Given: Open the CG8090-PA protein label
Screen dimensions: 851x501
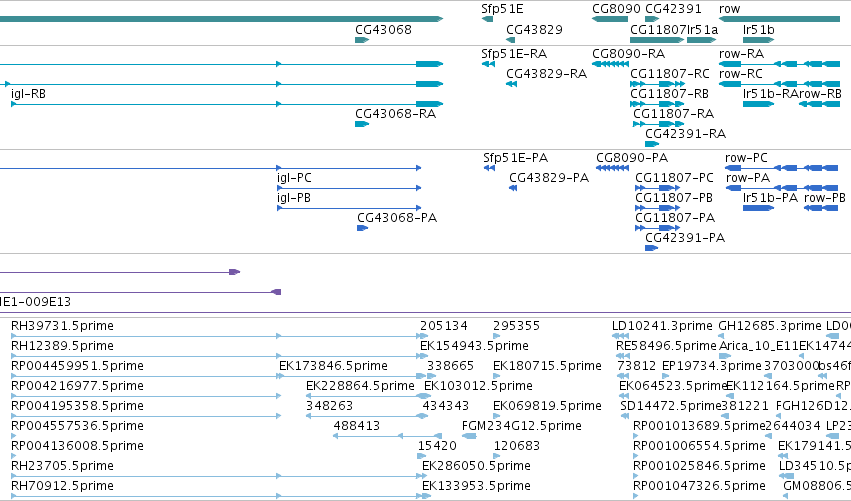Looking at the screenshot, I should 632,158.
